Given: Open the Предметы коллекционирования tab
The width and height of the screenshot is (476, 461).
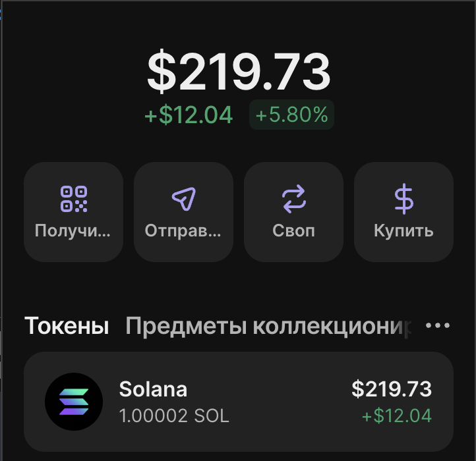Looking at the screenshot, I should [x=269, y=325].
